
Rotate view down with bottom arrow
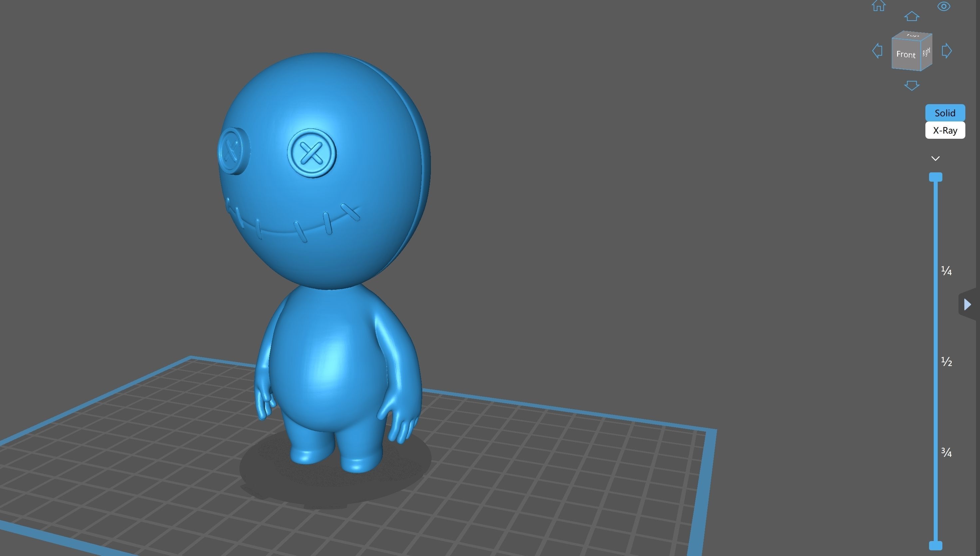point(912,86)
